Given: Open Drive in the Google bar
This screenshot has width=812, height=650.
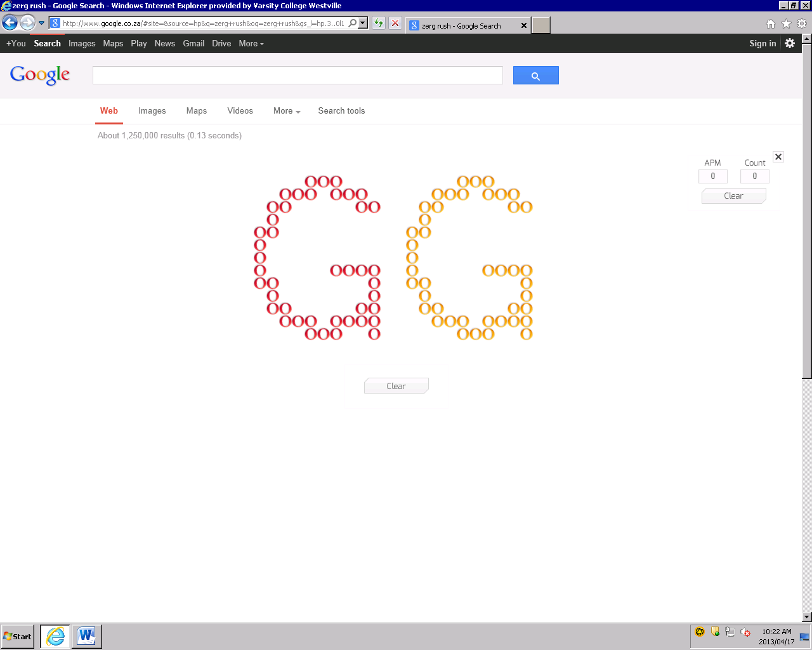Looking at the screenshot, I should pyautogui.click(x=221, y=43).
